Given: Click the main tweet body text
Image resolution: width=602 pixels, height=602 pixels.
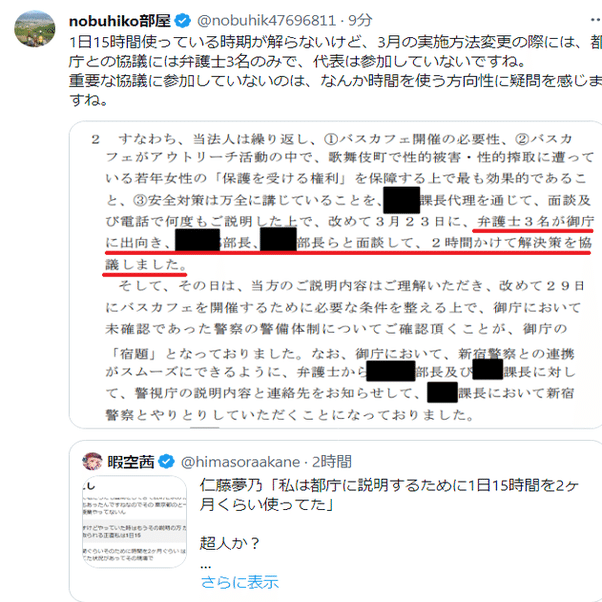Looking at the screenshot, I should (x=336, y=71).
